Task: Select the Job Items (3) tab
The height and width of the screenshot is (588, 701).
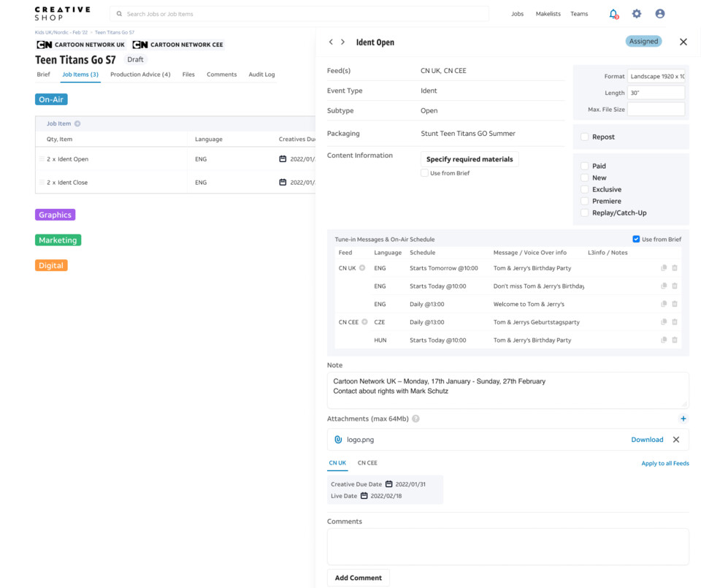Action: point(80,75)
